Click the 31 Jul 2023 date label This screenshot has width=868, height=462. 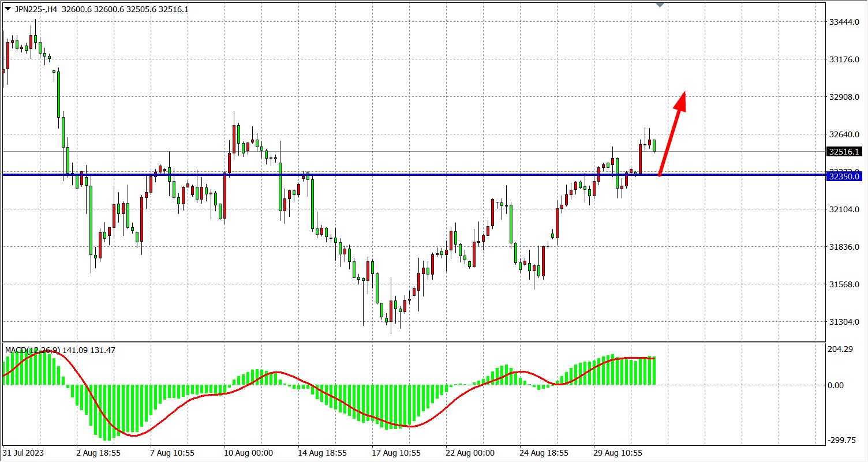pos(23,453)
